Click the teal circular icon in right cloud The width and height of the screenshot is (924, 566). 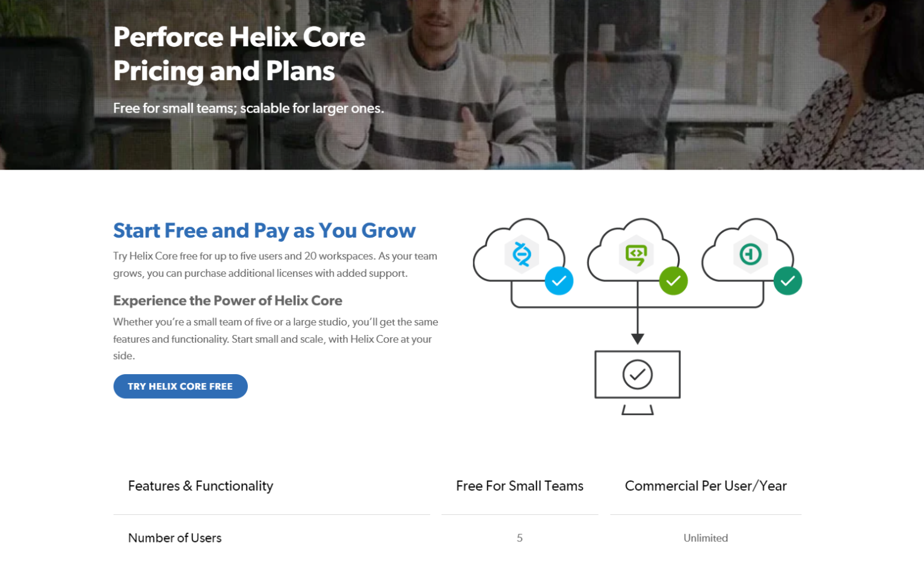(750, 254)
